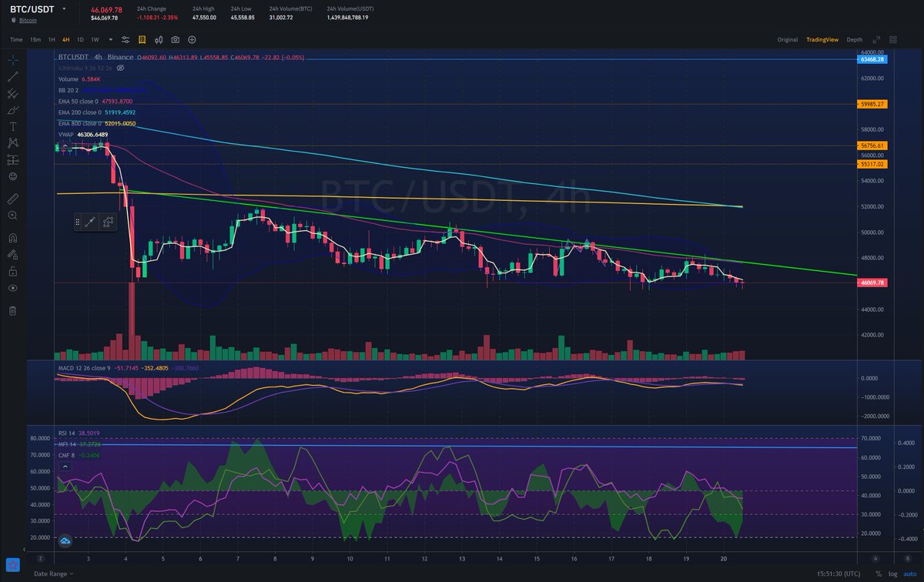The width and height of the screenshot is (924, 582).
Task: Click the fullscreen expand arrows icon
Action: (x=876, y=39)
